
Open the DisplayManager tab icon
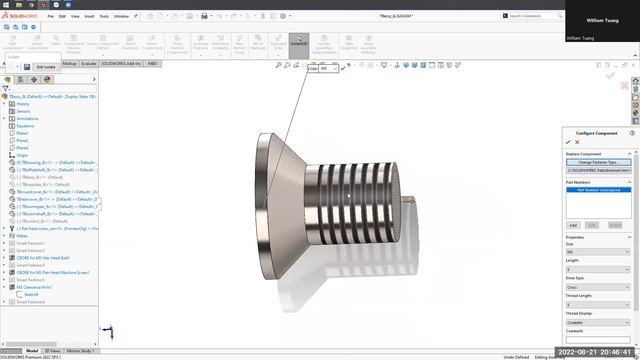[47, 80]
